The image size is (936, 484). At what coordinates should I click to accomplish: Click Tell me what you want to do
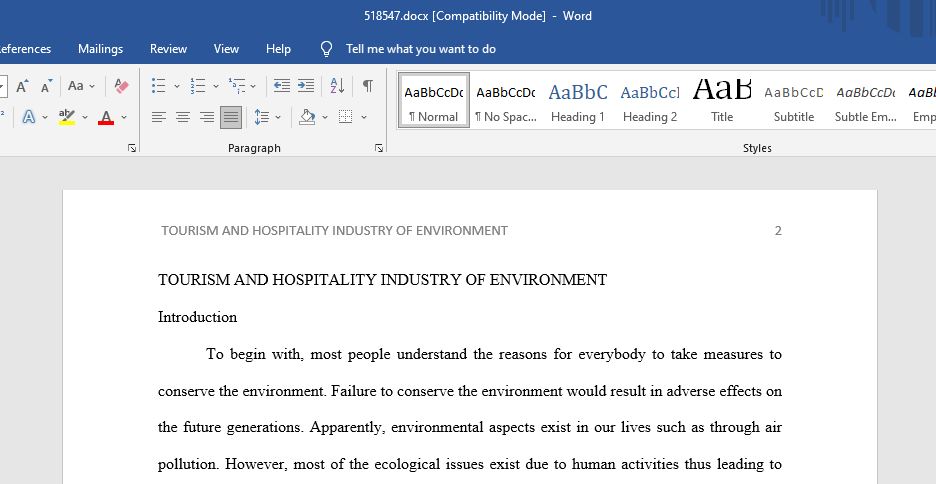coord(421,49)
